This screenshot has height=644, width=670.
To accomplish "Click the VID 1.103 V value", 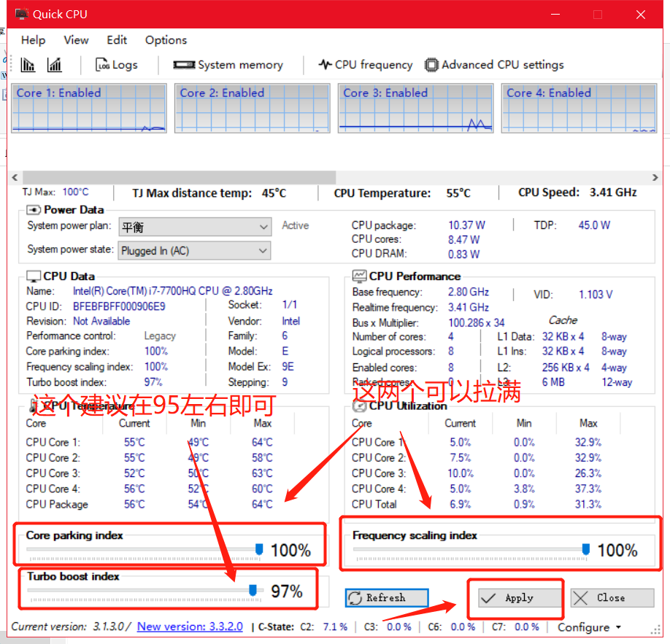I will [596, 294].
